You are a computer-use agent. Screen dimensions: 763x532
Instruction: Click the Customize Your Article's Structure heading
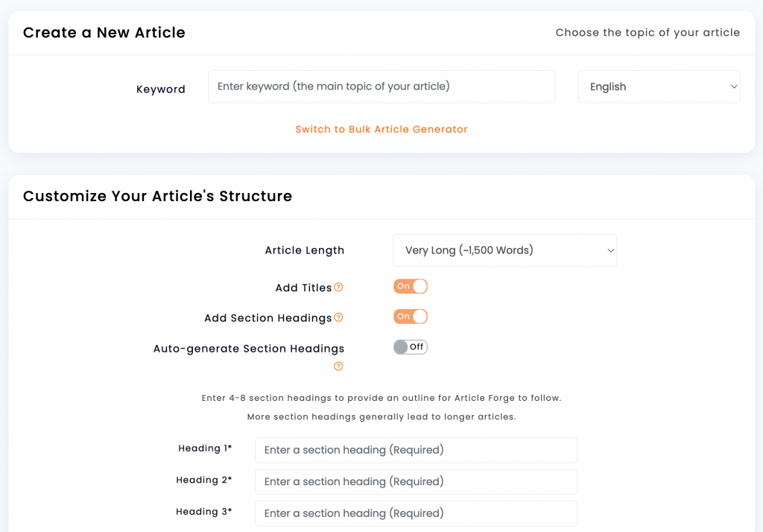[158, 196]
